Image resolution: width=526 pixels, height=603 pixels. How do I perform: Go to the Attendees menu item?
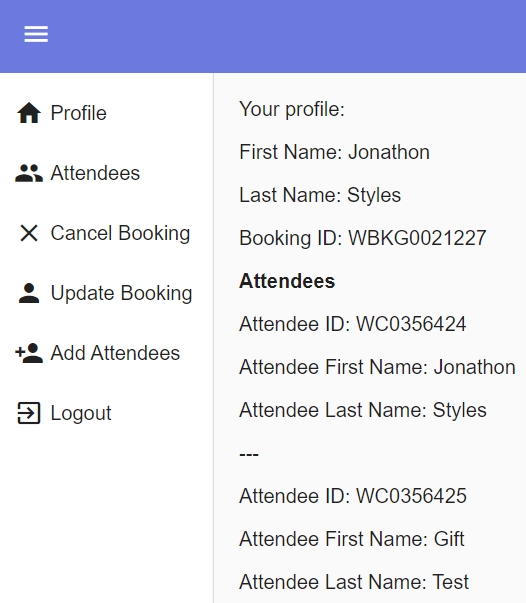(x=95, y=173)
